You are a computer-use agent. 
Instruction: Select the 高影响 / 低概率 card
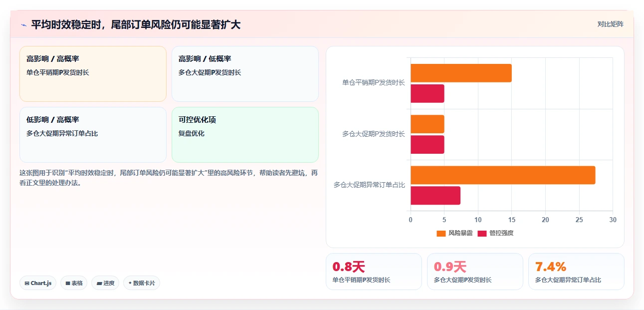pos(245,74)
